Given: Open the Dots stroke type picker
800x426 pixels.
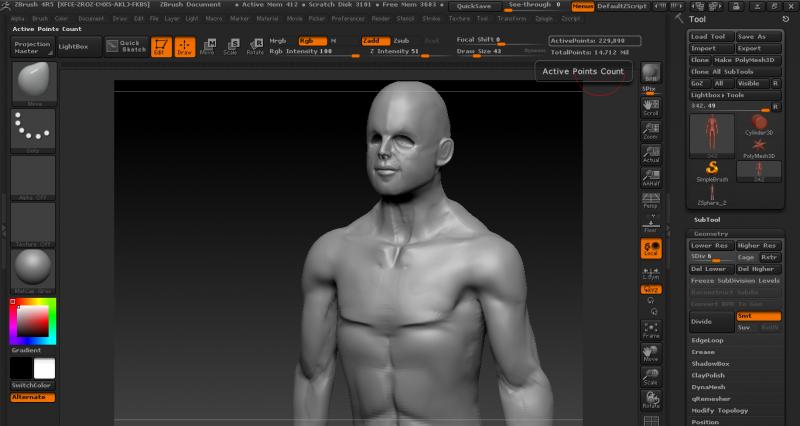Looking at the screenshot, I should tap(33, 131).
